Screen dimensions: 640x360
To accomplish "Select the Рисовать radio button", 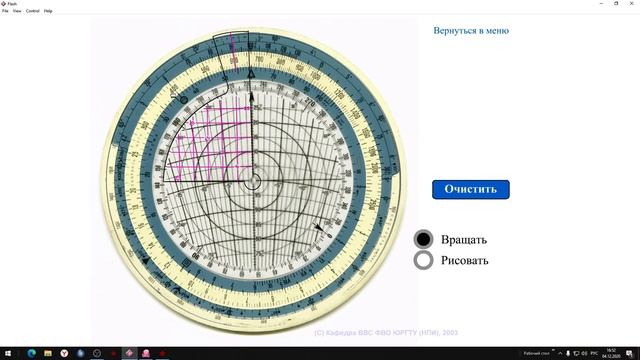I will tap(423, 260).
